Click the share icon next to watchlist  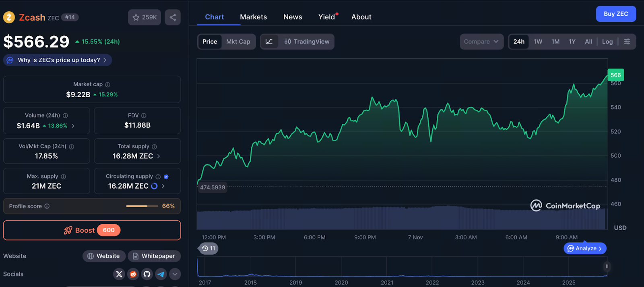click(x=173, y=17)
